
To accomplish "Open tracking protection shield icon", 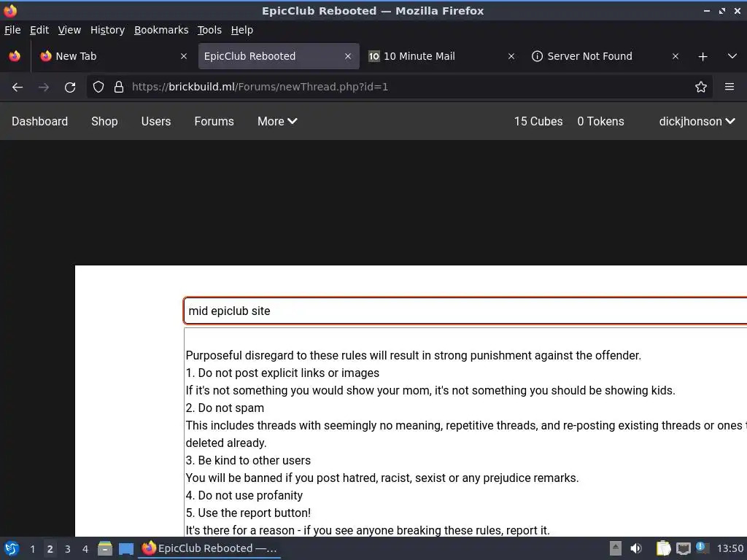I will point(98,87).
